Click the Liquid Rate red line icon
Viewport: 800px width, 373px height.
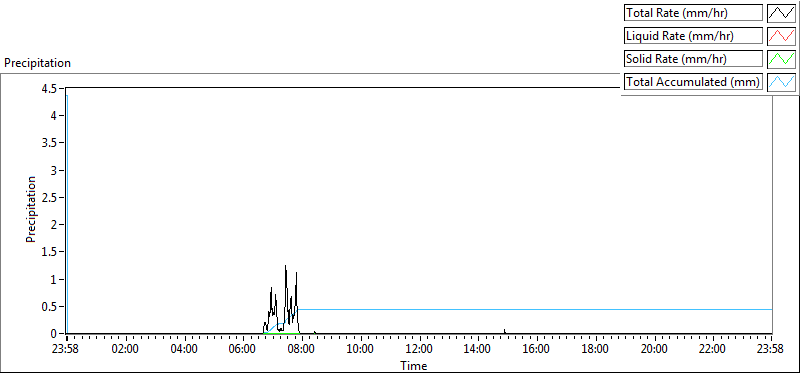click(781, 36)
